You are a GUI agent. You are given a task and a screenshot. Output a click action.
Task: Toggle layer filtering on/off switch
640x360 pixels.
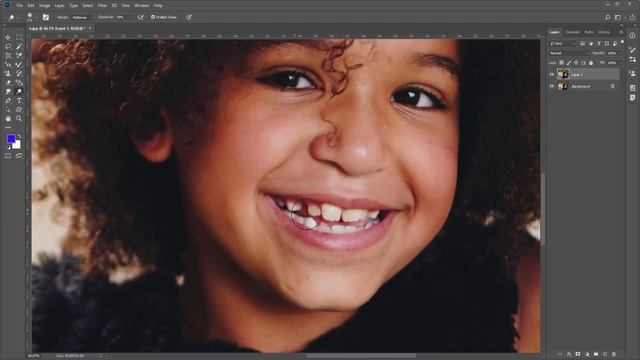(622, 42)
